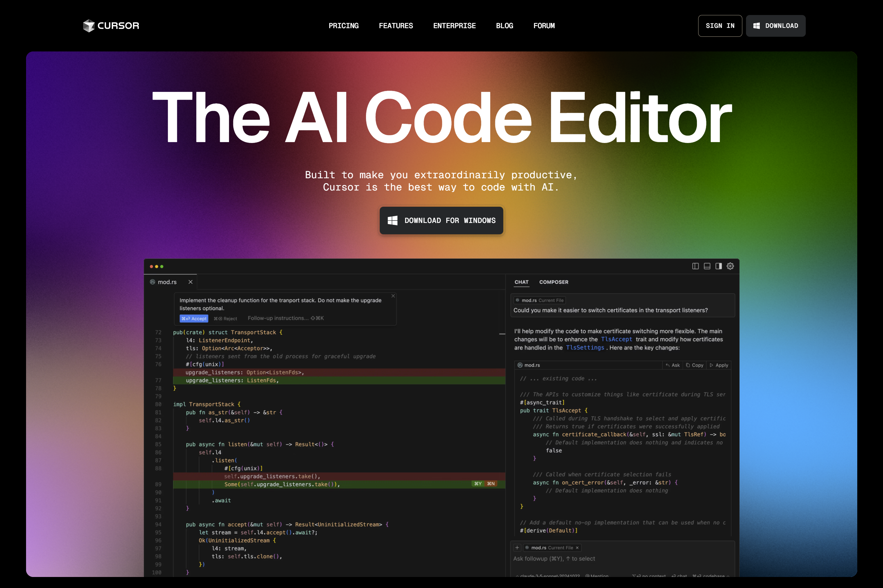
Task: Accept the suggested edit
Action: pos(194,318)
